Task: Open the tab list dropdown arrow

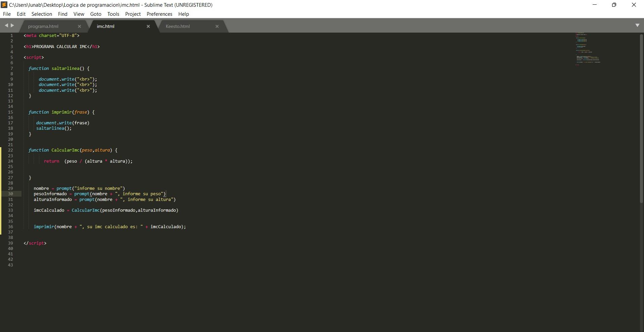Action: pyautogui.click(x=637, y=26)
